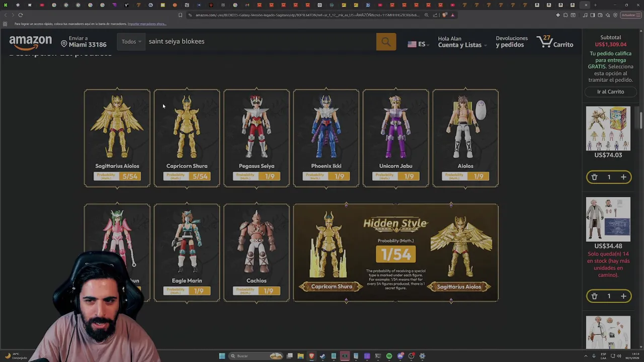Image resolution: width=644 pixels, height=362 pixels.
Task: Click the Pegasus Seiya figure card
Action: pos(257,138)
